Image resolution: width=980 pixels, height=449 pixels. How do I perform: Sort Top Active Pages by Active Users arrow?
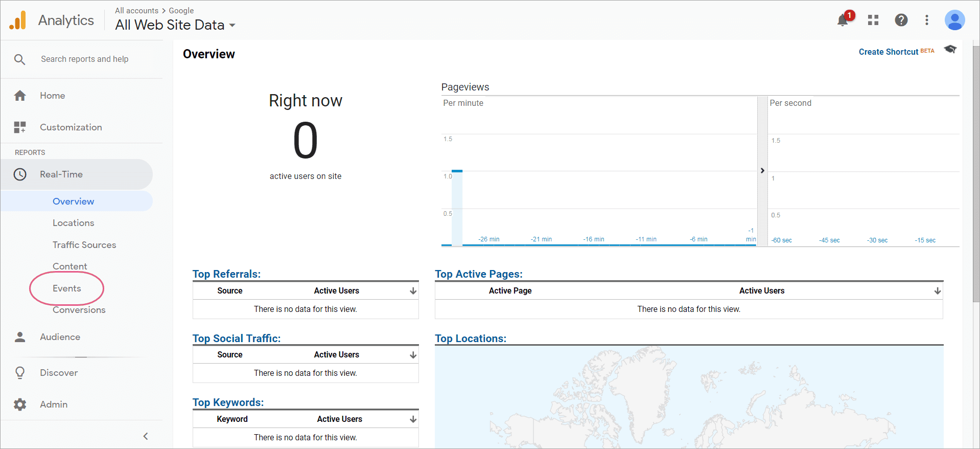coord(937,291)
